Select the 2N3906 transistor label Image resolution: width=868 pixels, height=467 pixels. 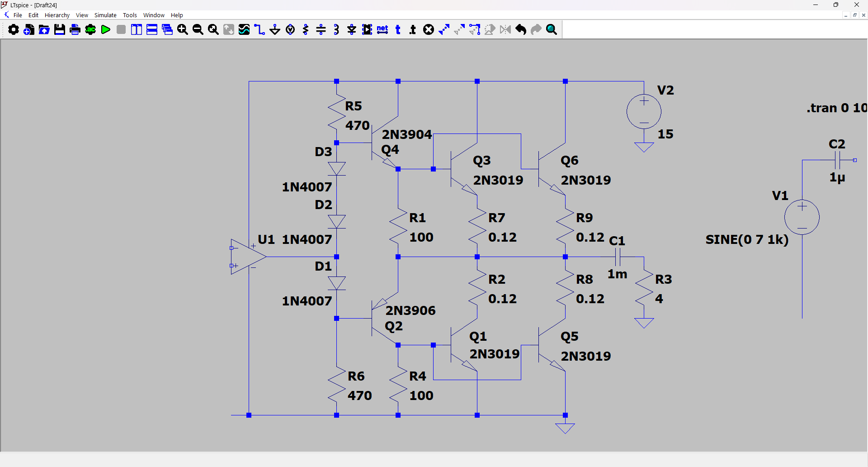tap(410, 310)
